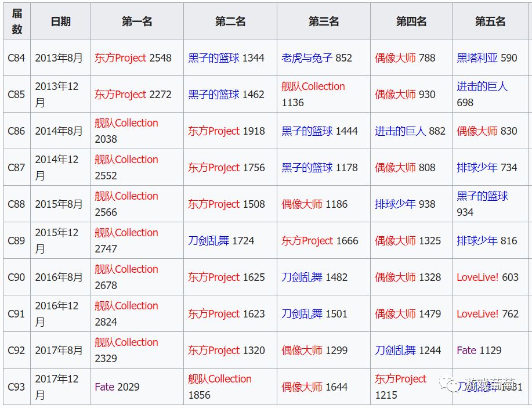Viewport: 532px width, 408px height.
Task: Open the 进击的巨人 link in row C85
Action: coord(482,86)
